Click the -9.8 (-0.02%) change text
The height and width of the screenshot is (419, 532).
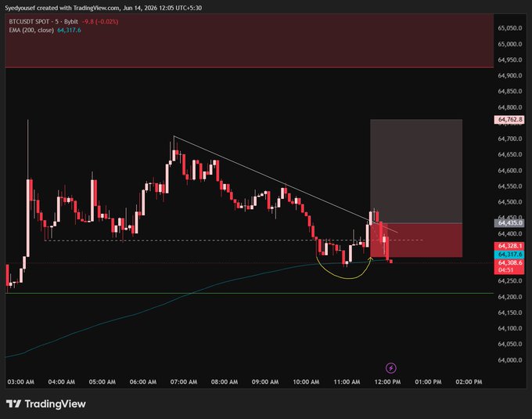[x=100, y=22]
